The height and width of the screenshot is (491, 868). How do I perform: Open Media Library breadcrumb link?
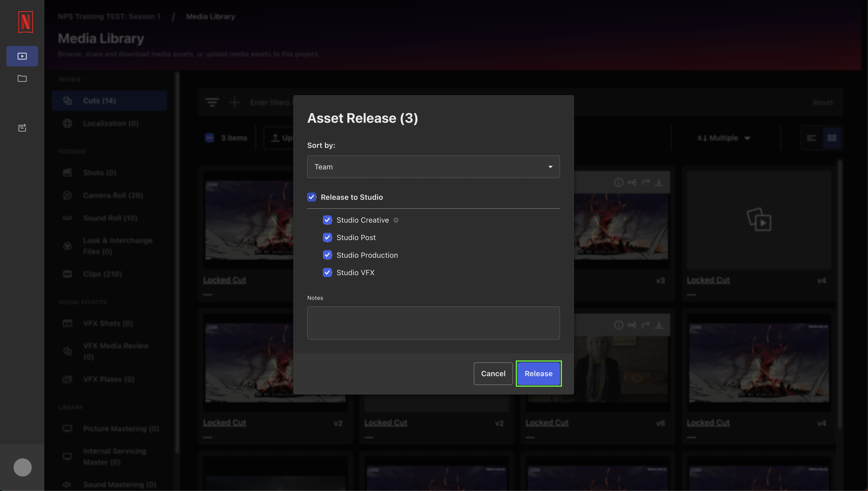211,17
